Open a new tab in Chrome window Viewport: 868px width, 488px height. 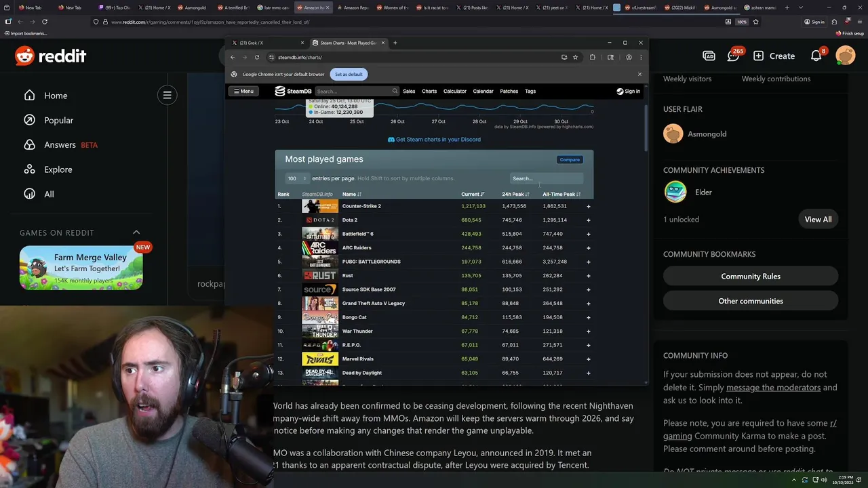(395, 43)
